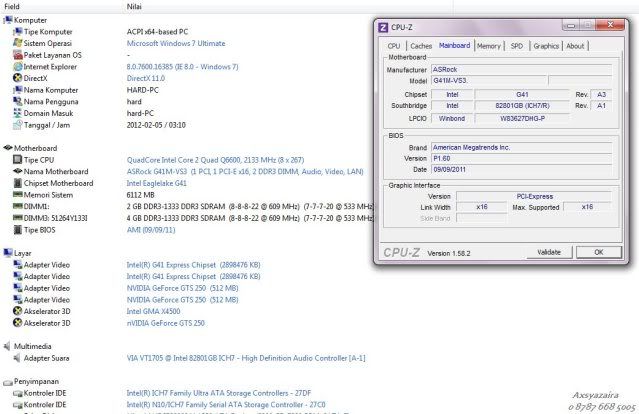Switch to the Memory tab

click(x=489, y=46)
